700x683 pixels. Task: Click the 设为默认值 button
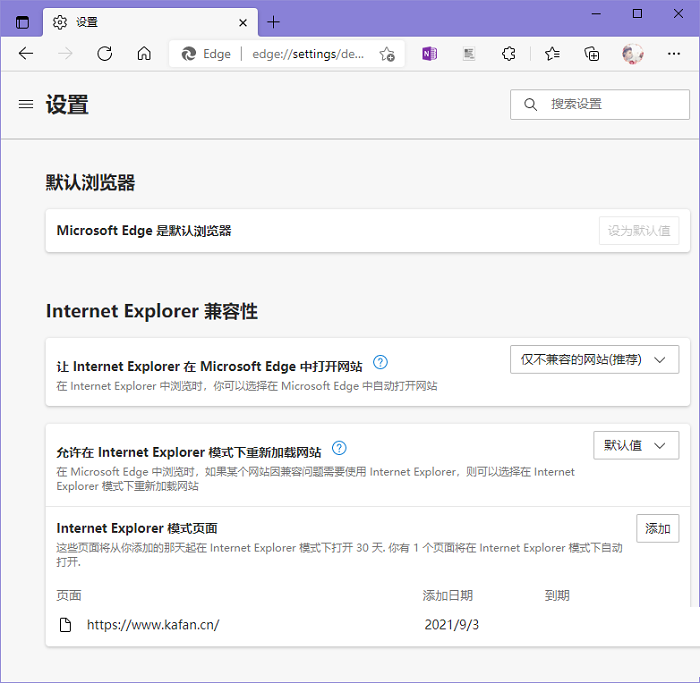pos(639,231)
